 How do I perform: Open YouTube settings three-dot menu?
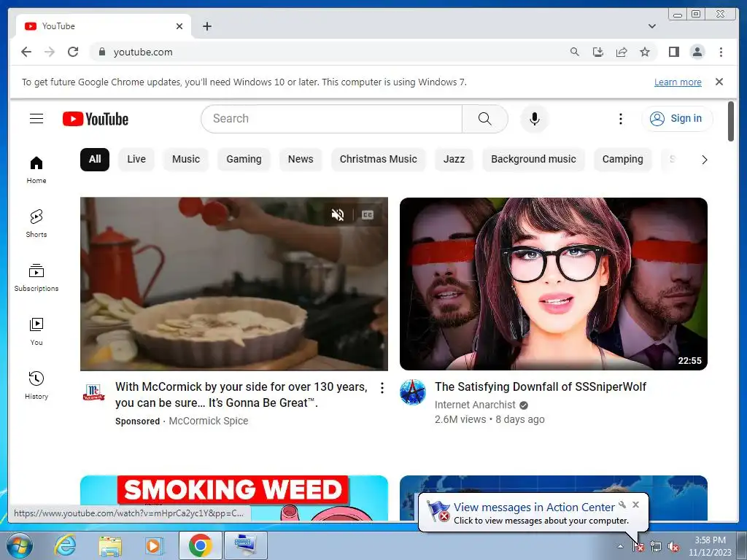coord(620,119)
